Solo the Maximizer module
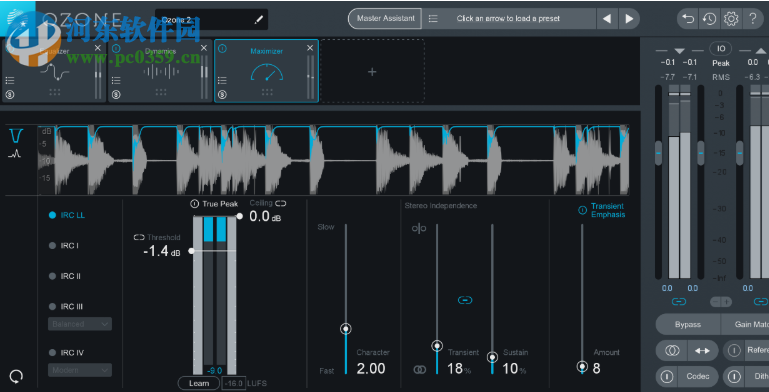 pyautogui.click(x=222, y=94)
